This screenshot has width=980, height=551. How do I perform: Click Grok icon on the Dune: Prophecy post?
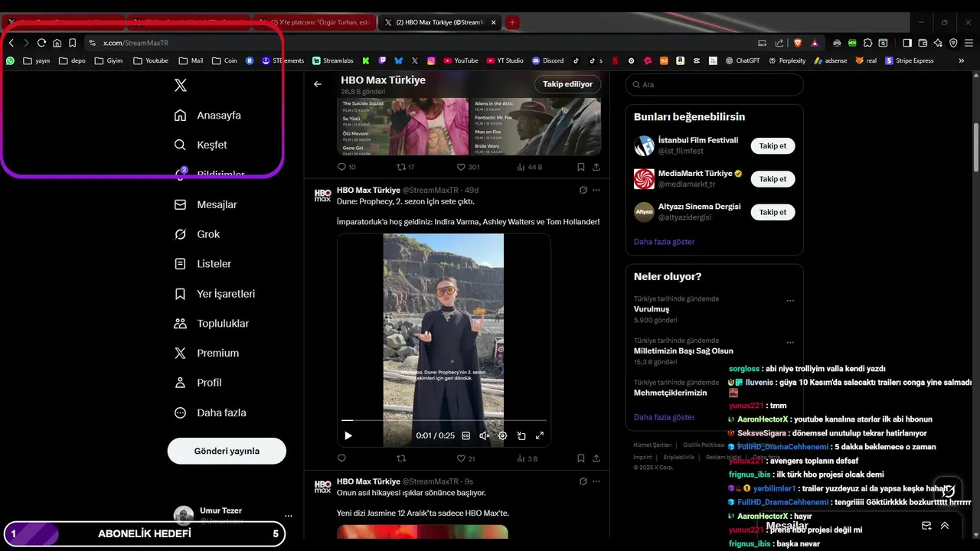[x=583, y=190]
